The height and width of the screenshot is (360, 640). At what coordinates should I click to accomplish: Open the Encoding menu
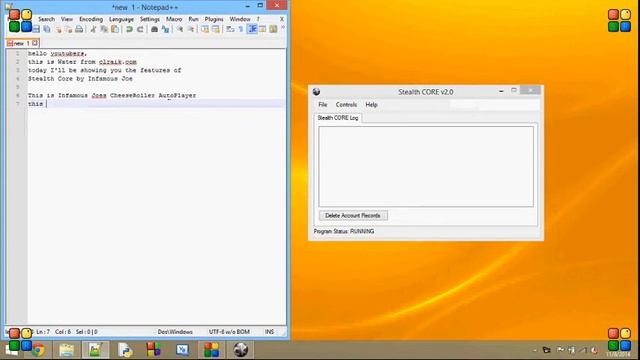click(x=91, y=19)
